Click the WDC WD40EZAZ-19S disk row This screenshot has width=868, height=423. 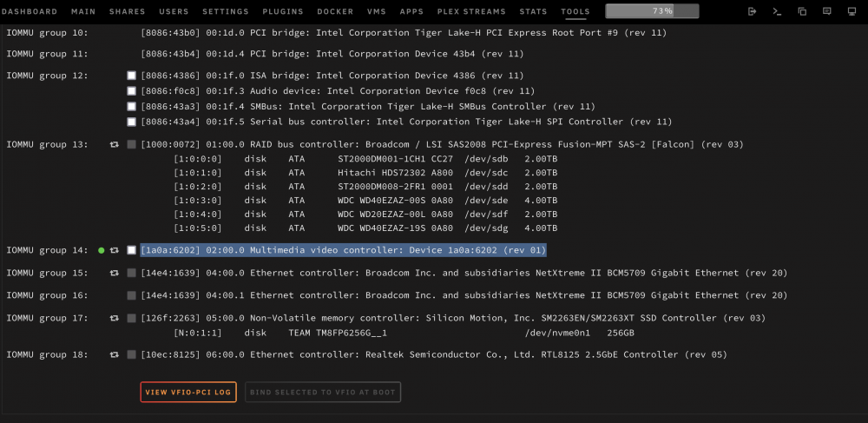(x=365, y=228)
